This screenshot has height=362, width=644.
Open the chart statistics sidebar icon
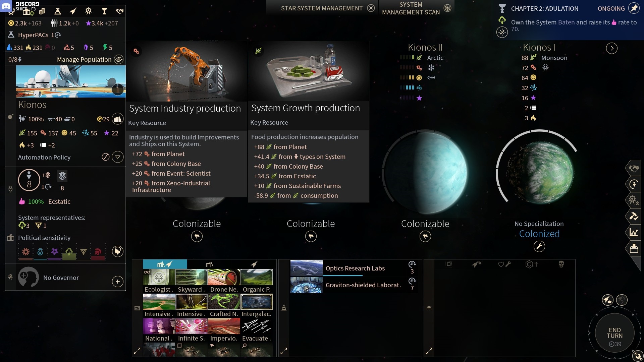(634, 232)
